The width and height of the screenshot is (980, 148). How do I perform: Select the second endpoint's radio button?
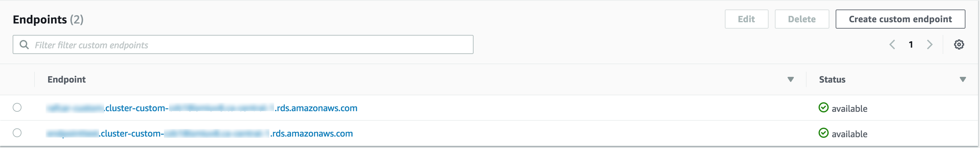pyautogui.click(x=17, y=133)
